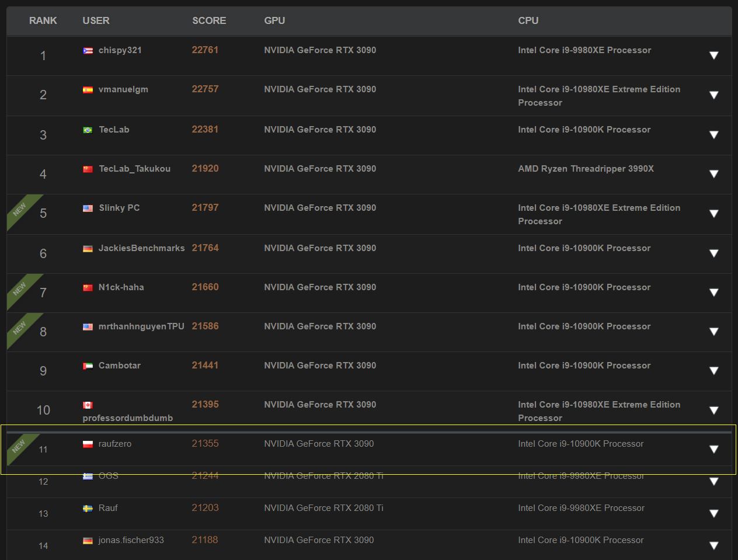Image resolution: width=738 pixels, height=560 pixels.
Task: Expand the TecLab_Takukou result details
Action: click(x=713, y=174)
